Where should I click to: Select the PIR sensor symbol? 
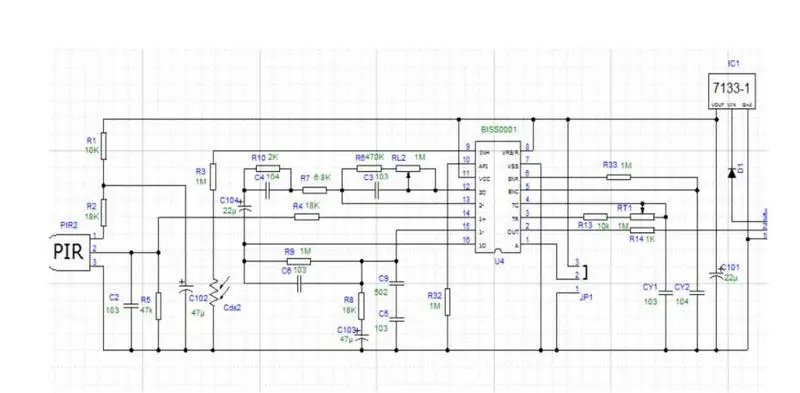[x=70, y=252]
